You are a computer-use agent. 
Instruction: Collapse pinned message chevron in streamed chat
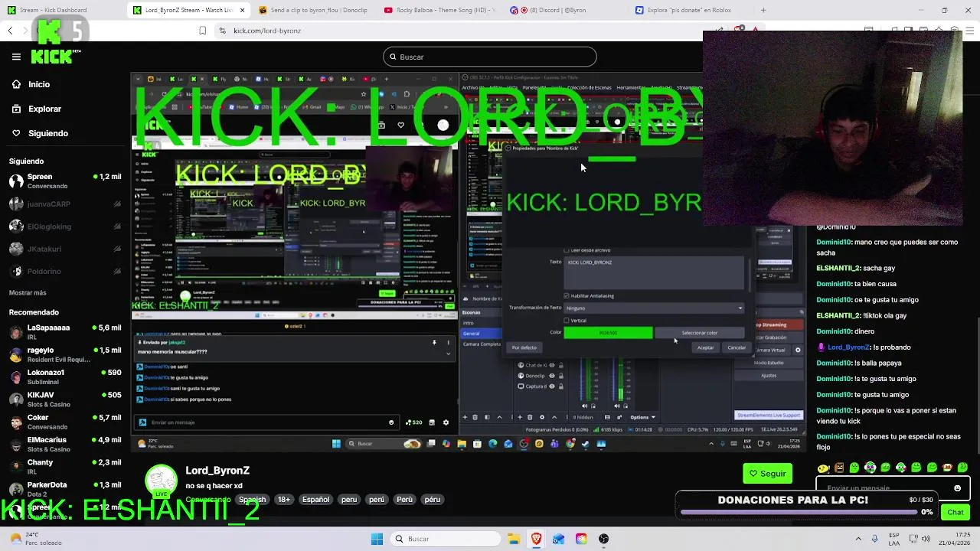448,354
